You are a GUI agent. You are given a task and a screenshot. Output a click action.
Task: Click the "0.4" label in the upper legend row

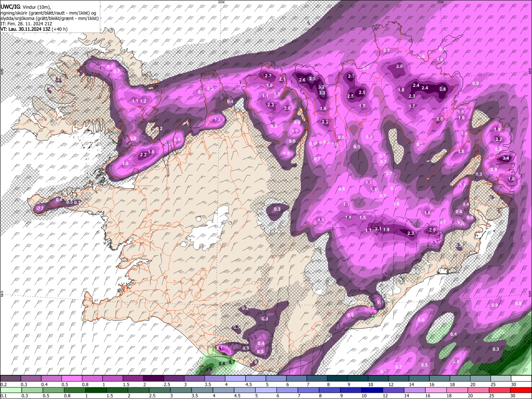[44, 384]
